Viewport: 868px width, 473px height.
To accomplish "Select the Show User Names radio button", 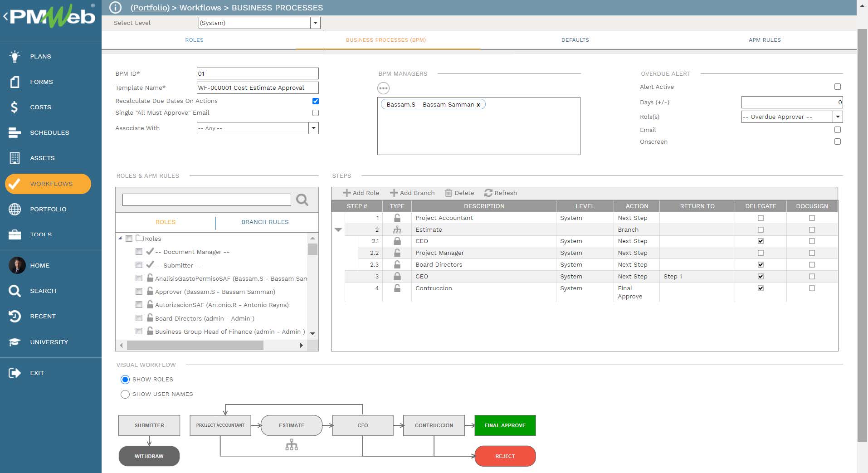I will pyautogui.click(x=125, y=394).
